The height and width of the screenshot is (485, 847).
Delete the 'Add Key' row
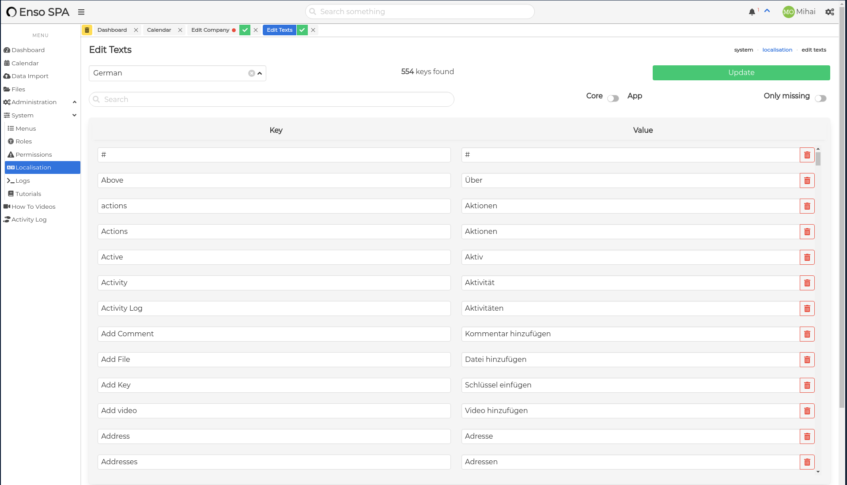click(807, 385)
